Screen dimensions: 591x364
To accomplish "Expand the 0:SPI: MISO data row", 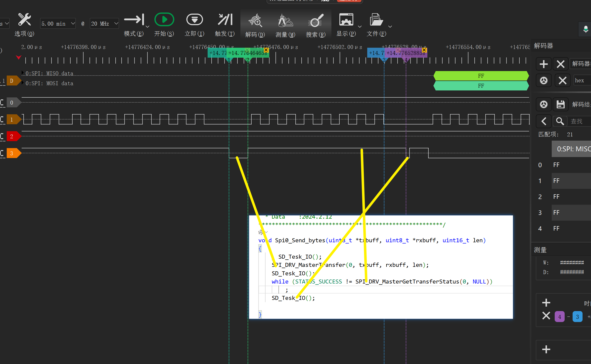I will (23, 73).
